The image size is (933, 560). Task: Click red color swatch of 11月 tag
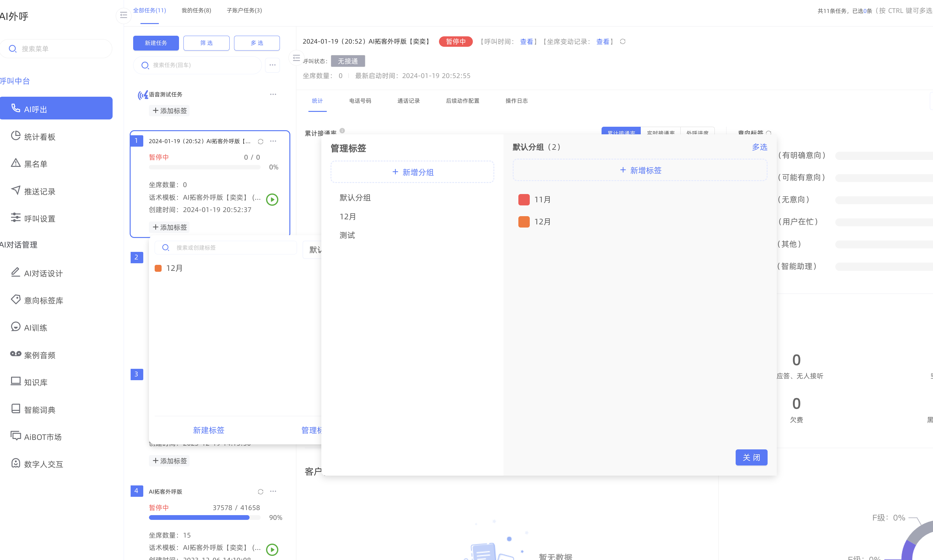click(x=524, y=200)
